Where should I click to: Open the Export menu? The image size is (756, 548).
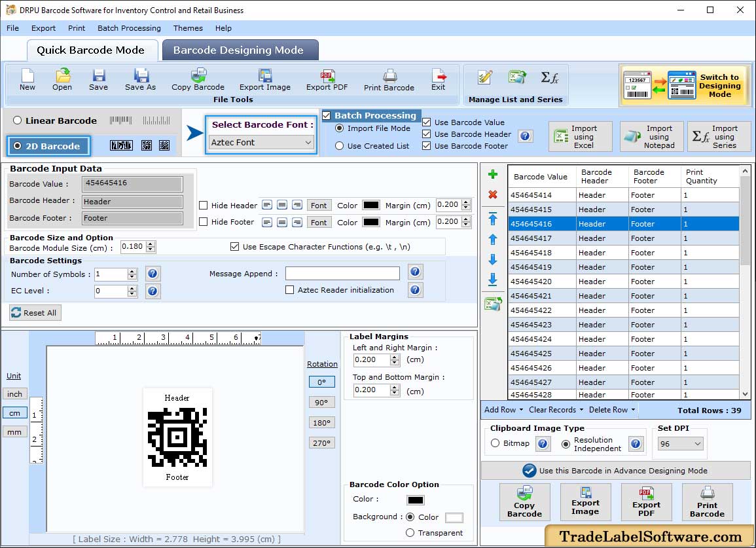(x=43, y=28)
